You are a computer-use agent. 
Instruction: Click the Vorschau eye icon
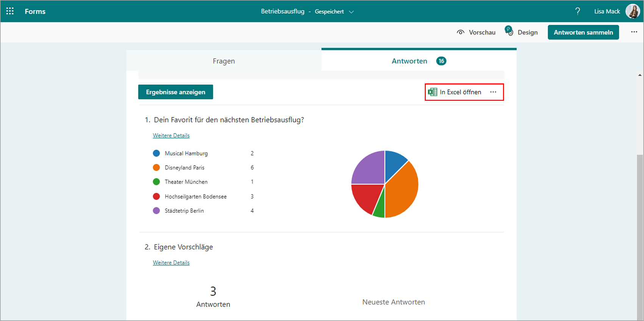tap(461, 32)
